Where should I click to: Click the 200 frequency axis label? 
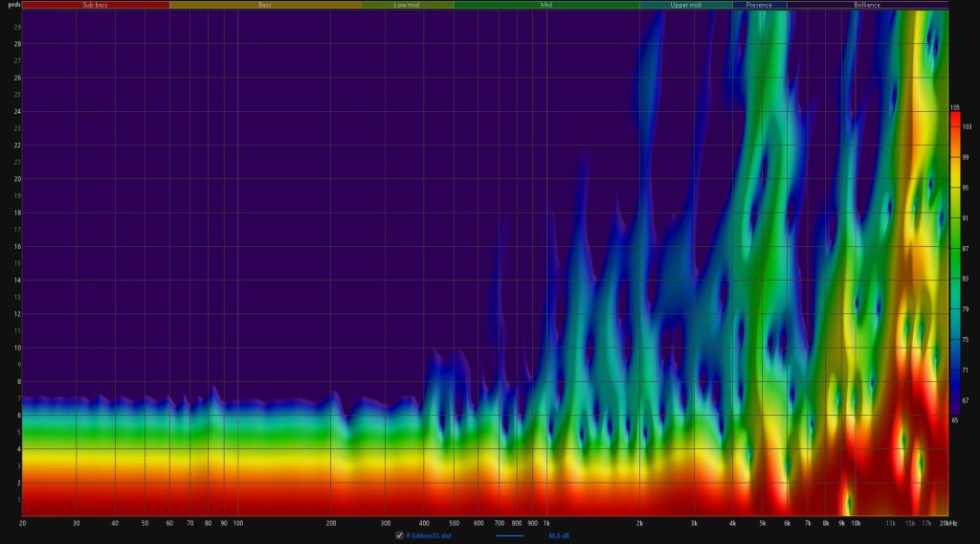point(331,523)
